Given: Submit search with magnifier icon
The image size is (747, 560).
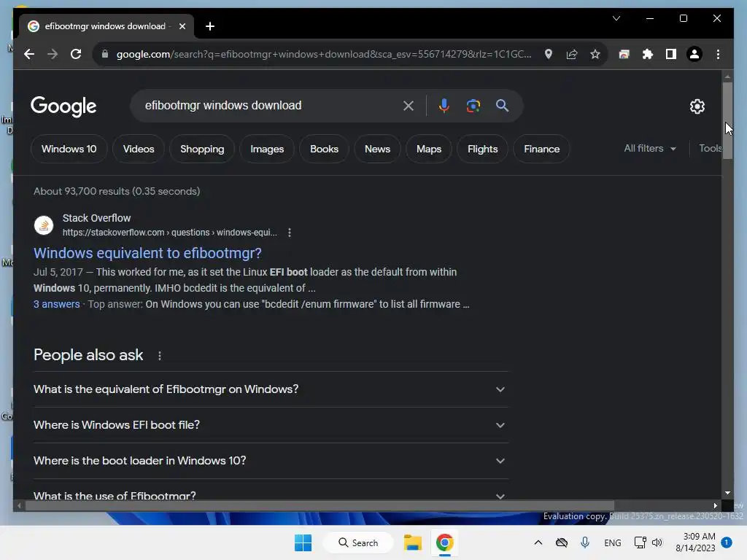Looking at the screenshot, I should [502, 106].
